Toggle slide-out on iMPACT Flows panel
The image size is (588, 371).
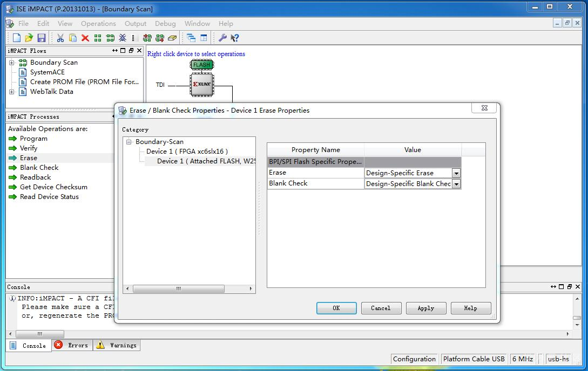tap(115, 51)
